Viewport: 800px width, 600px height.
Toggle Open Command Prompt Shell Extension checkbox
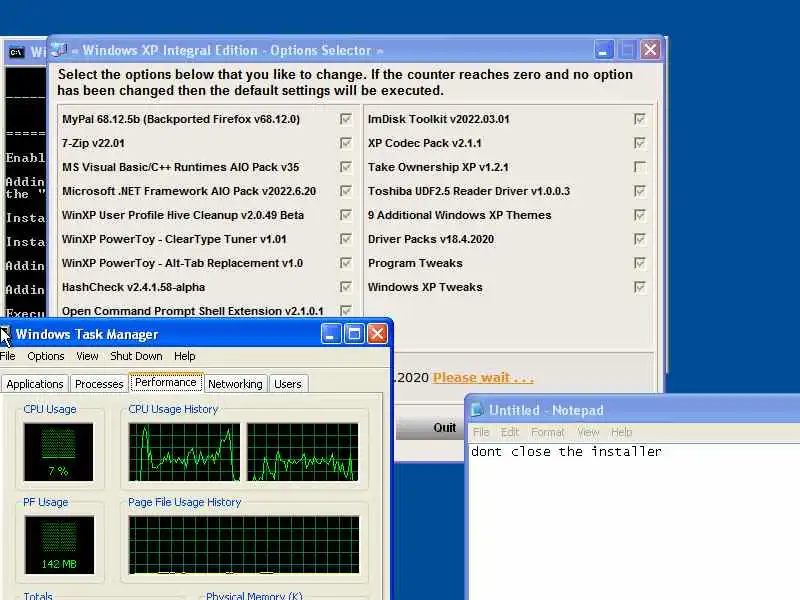pyautogui.click(x=345, y=310)
